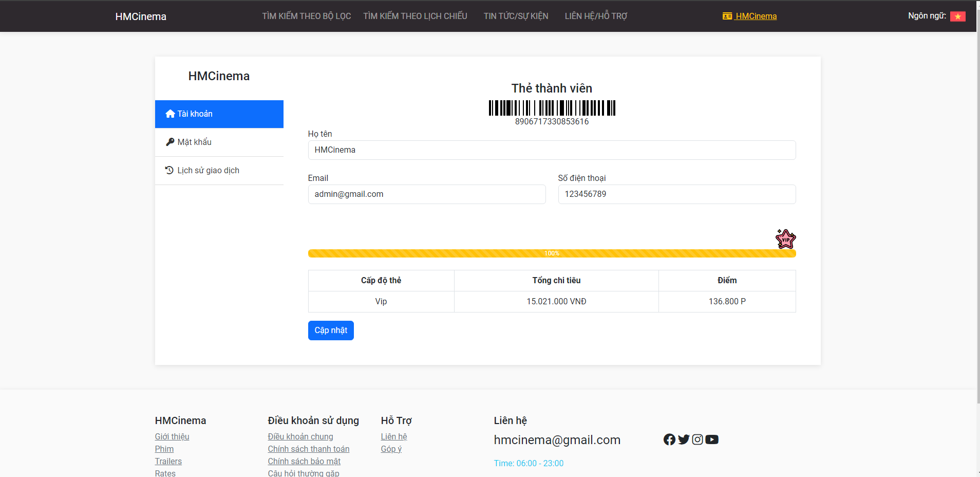Open the Chính sách bảo mật link

[304, 461]
